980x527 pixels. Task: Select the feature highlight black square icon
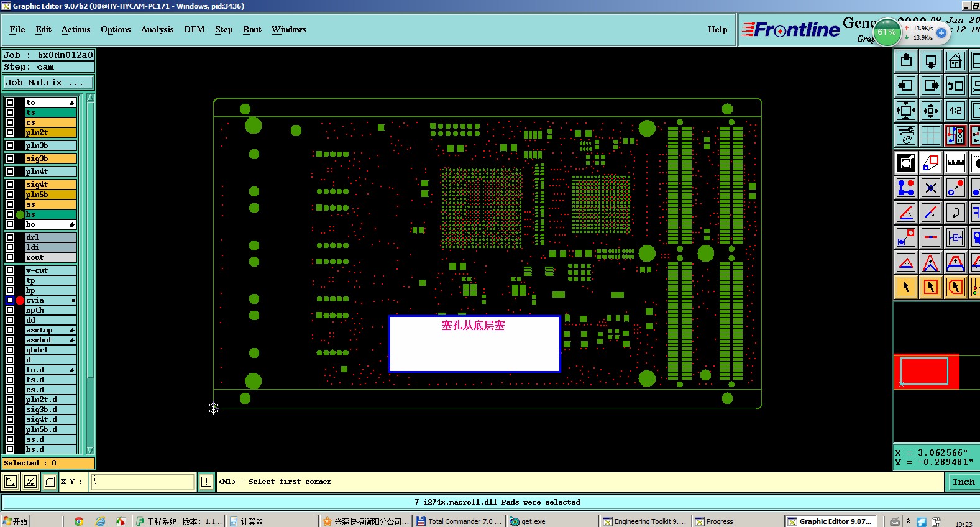tap(906, 163)
